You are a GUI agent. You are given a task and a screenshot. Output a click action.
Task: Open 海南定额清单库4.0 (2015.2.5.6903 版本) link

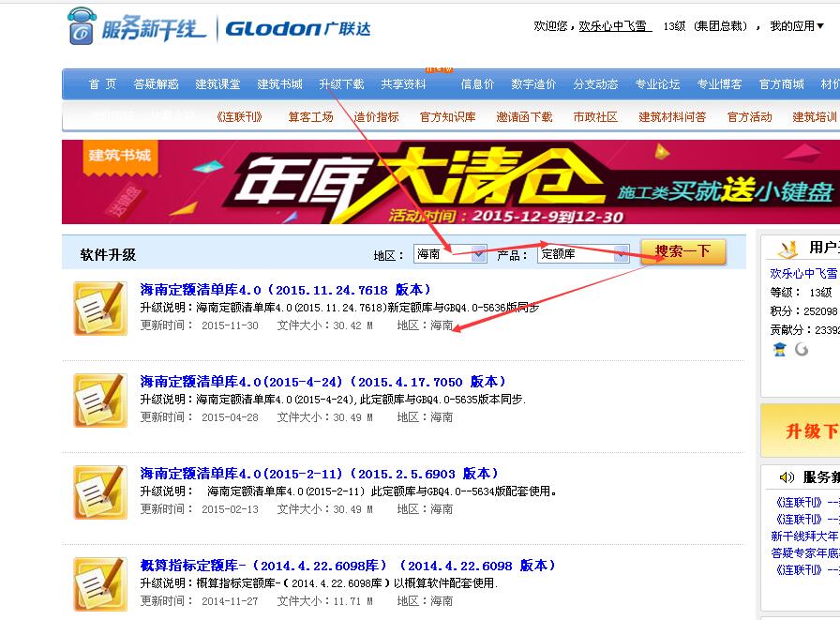tap(320, 474)
